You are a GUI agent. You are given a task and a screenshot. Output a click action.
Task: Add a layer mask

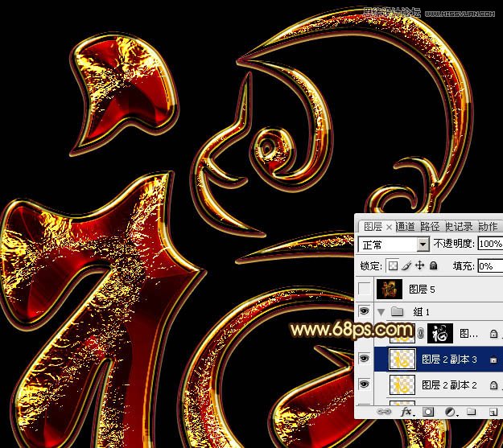[428, 412]
